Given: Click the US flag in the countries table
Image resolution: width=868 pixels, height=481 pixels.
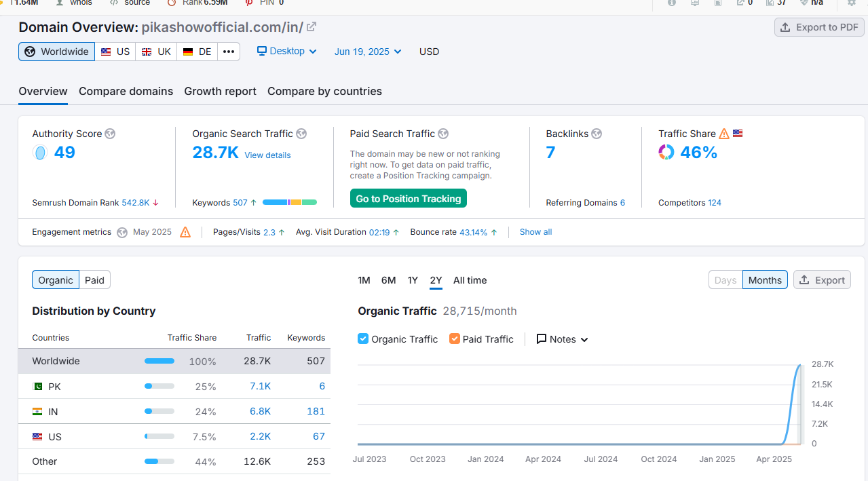Looking at the screenshot, I should coord(37,437).
